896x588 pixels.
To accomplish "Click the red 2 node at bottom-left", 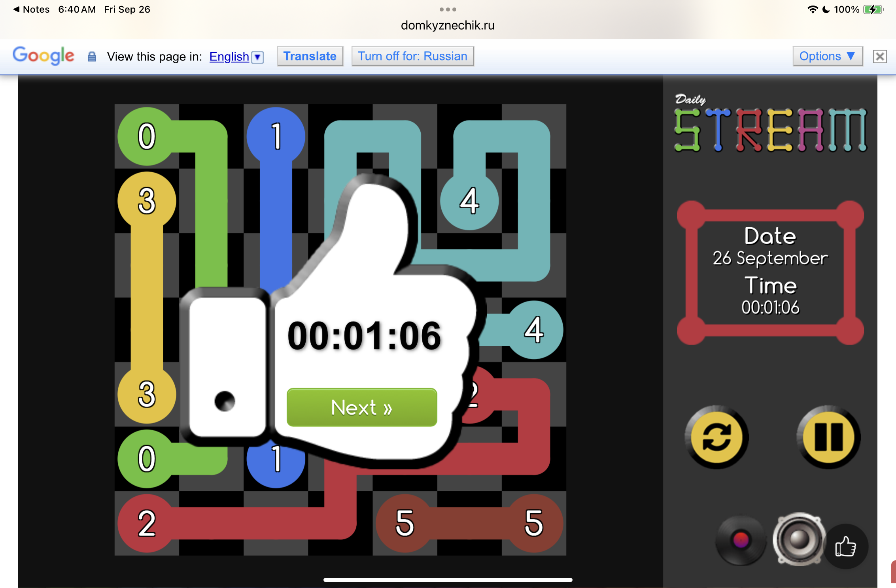I will click(x=147, y=523).
